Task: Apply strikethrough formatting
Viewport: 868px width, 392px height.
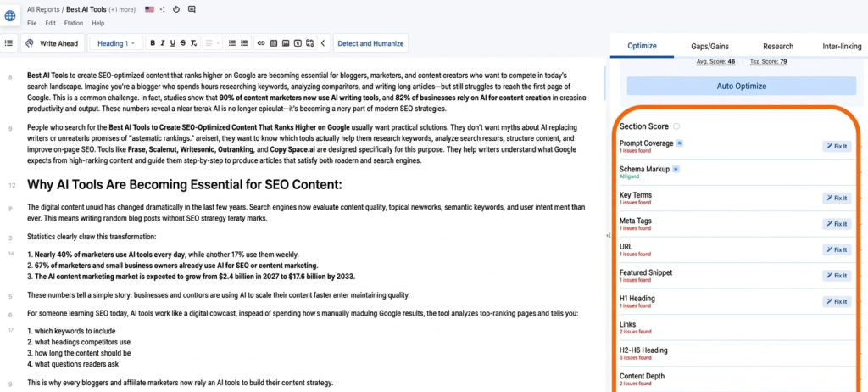Action: [x=183, y=43]
